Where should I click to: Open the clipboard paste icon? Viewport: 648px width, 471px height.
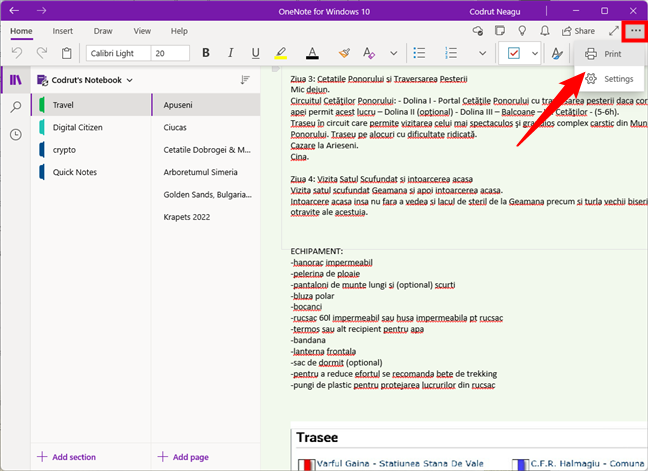[x=67, y=53]
